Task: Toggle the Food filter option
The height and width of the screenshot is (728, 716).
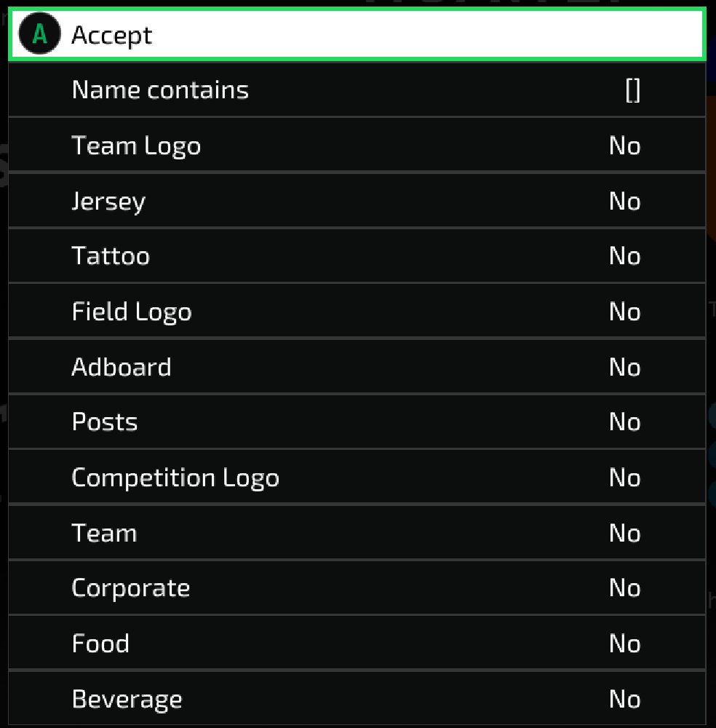Action: pyautogui.click(x=357, y=643)
